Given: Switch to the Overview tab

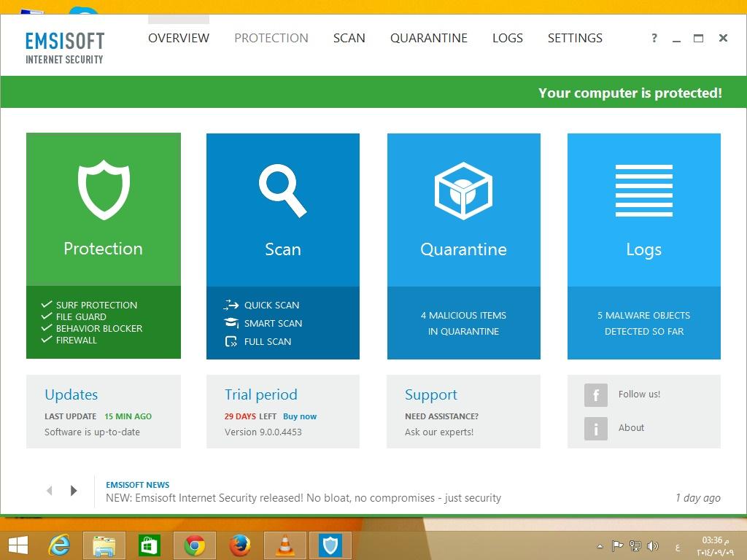Looking at the screenshot, I should coord(179,38).
